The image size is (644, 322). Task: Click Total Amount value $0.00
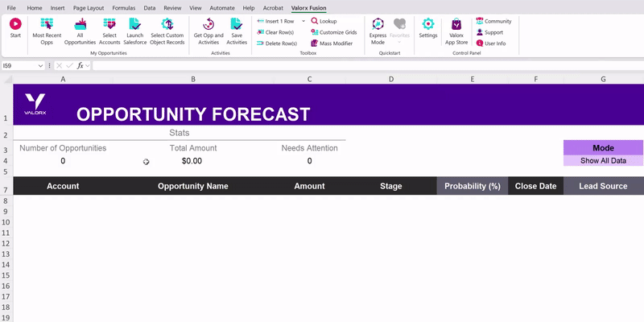pyautogui.click(x=192, y=161)
